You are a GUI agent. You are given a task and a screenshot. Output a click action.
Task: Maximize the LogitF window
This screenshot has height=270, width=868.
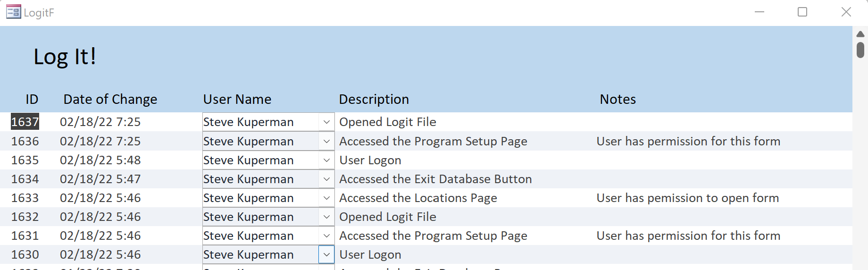pyautogui.click(x=802, y=12)
